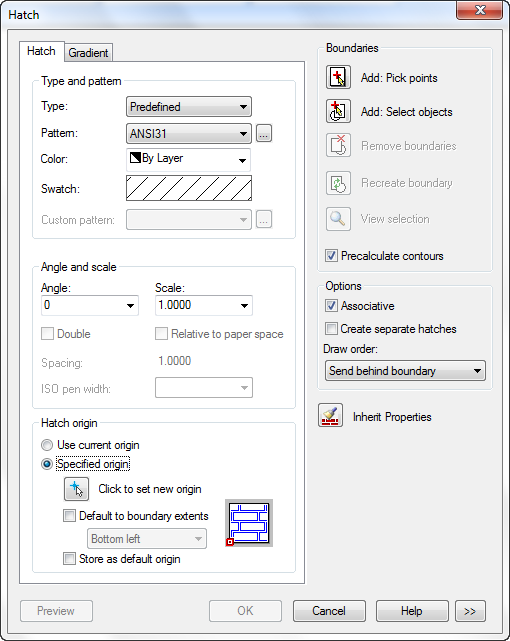Image resolution: width=510 pixels, height=641 pixels.
Task: Select the Use current origin radio
Action: (x=47, y=445)
